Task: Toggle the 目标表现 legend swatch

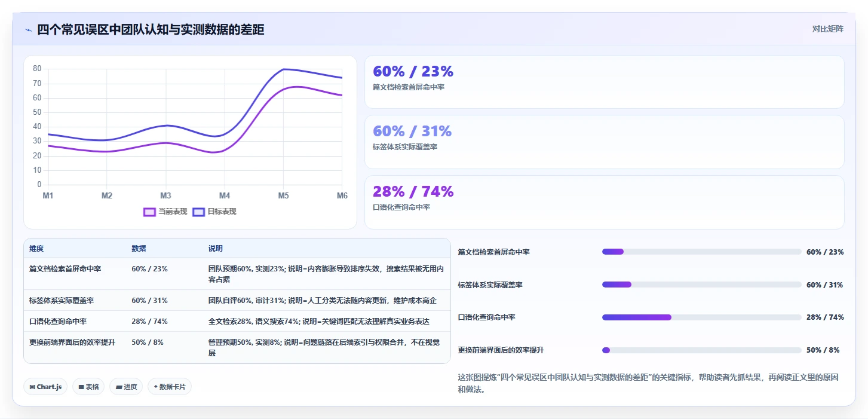Action: [198, 212]
